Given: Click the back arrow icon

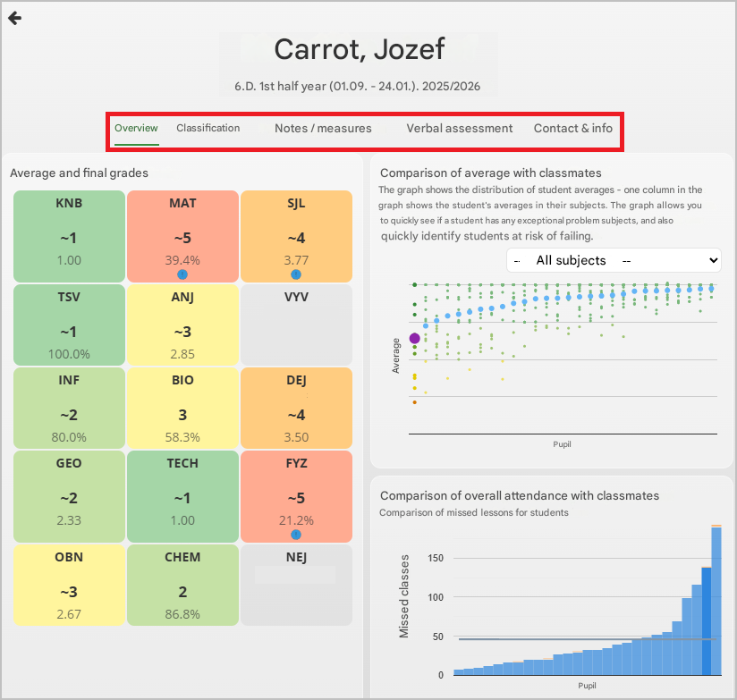Looking at the screenshot, I should (x=14, y=18).
